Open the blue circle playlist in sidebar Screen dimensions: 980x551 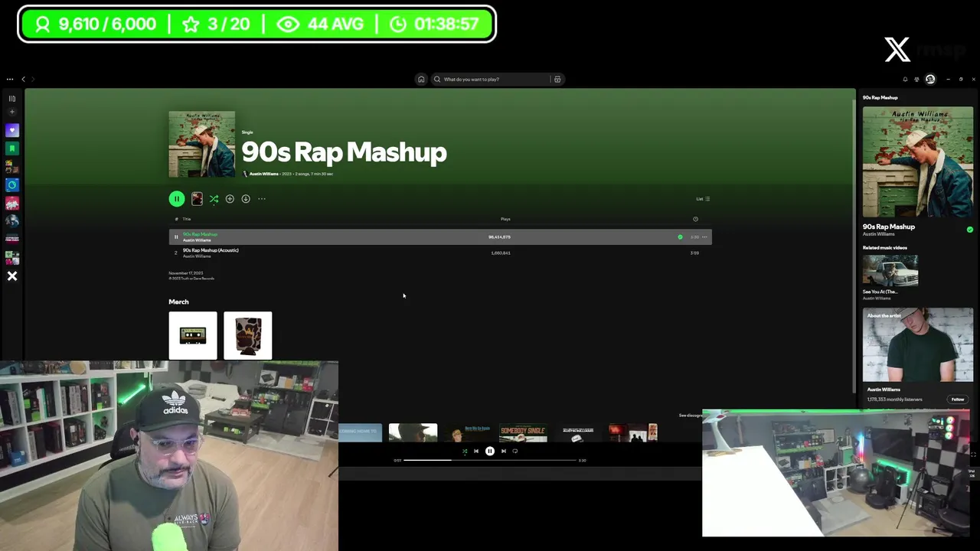tap(12, 185)
